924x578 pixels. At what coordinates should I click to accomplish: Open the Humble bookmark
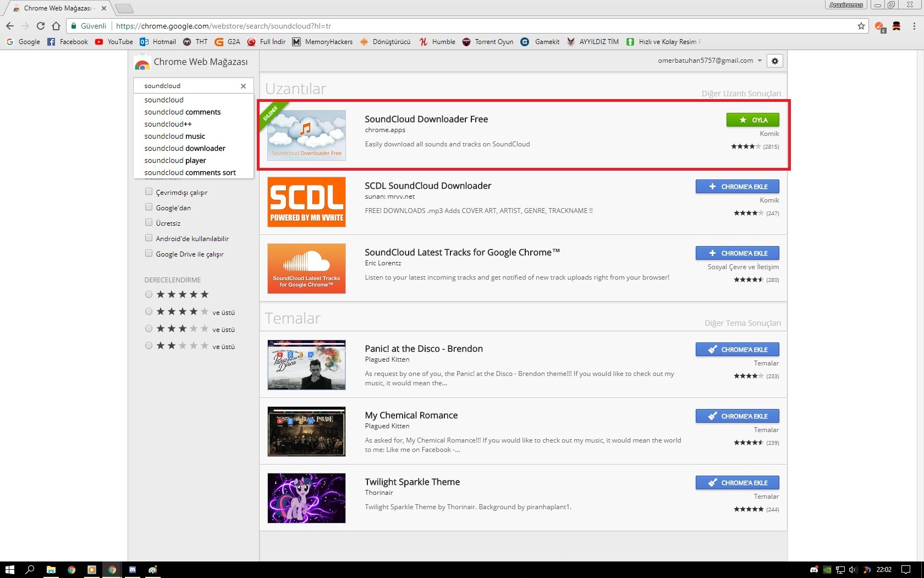tap(437, 42)
